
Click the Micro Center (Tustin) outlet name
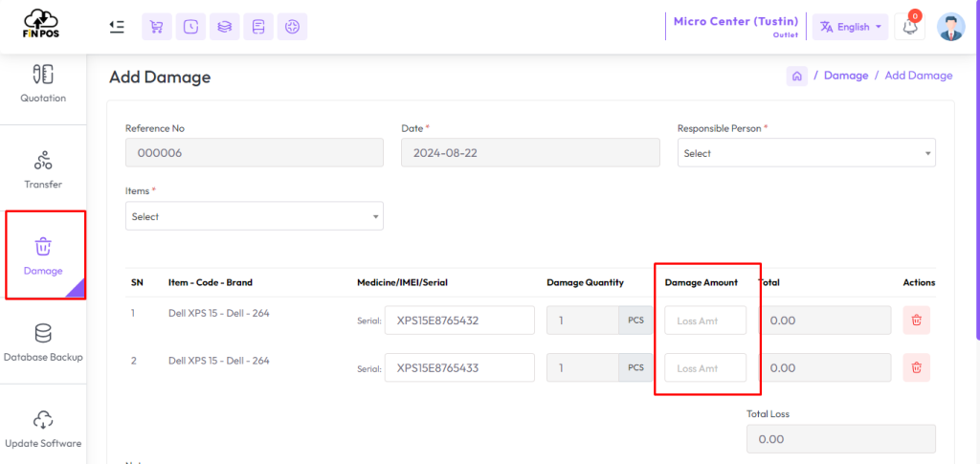(x=736, y=21)
